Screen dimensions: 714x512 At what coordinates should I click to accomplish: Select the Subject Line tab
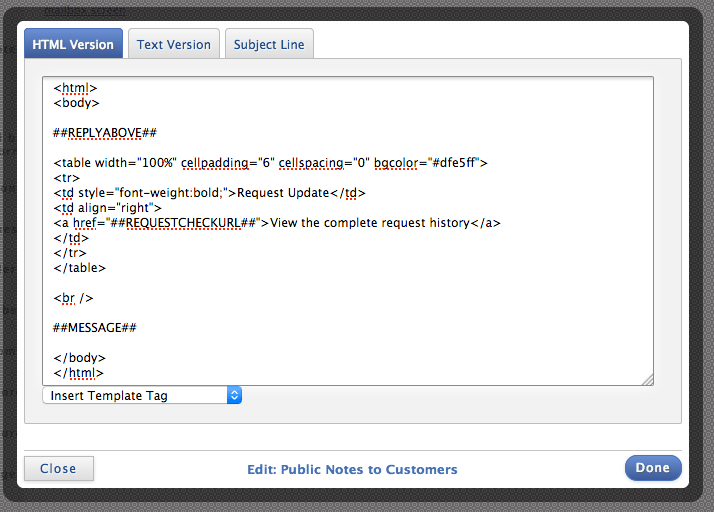269,44
